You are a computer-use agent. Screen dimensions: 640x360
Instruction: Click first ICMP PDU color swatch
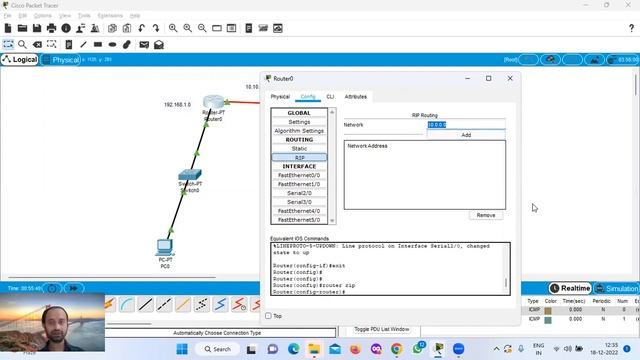point(548,311)
